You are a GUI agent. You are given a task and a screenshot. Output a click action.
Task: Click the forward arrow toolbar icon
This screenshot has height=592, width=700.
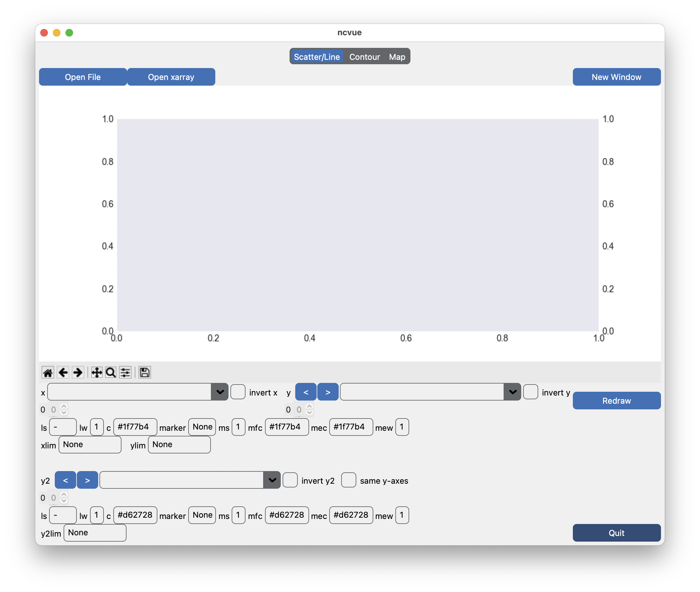[78, 373]
